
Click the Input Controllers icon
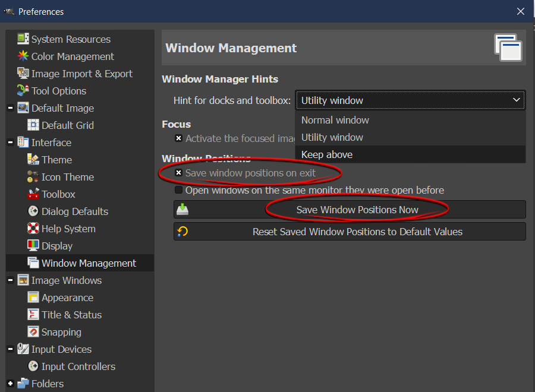pos(33,366)
